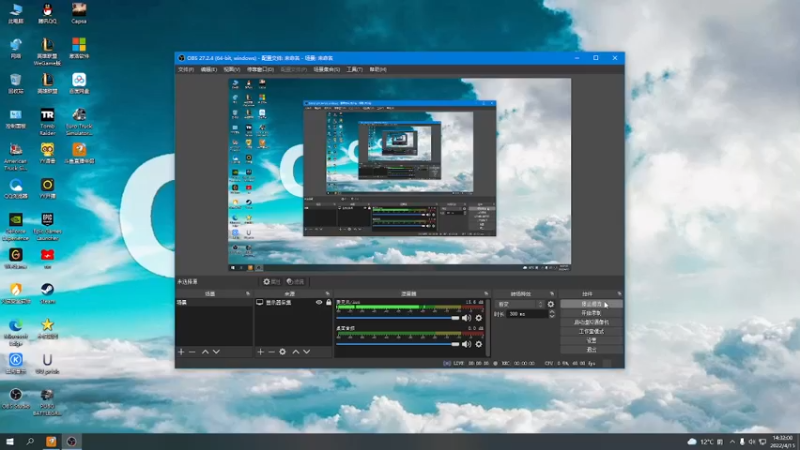Move scene down in Scenes panel
This screenshot has height=450, width=800.
216,352
